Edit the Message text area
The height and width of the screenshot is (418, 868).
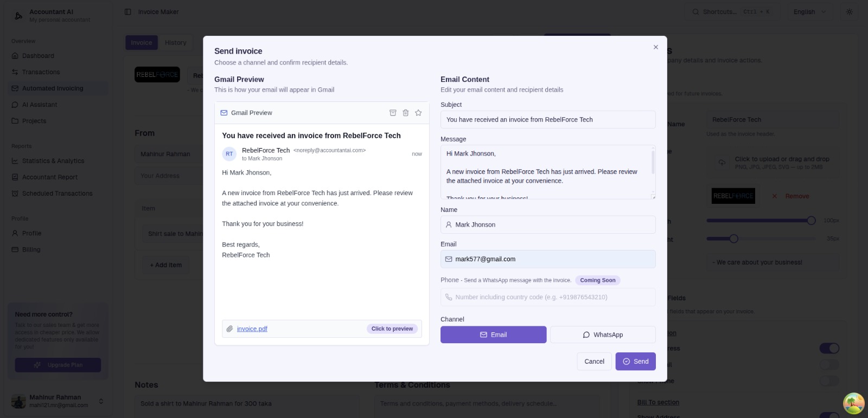tap(548, 172)
